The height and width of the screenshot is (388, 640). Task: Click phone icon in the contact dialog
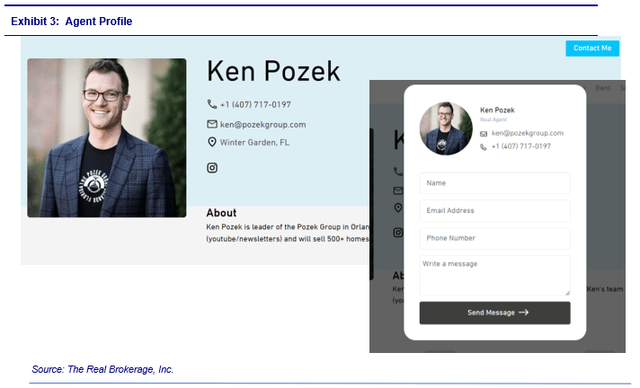(483, 147)
